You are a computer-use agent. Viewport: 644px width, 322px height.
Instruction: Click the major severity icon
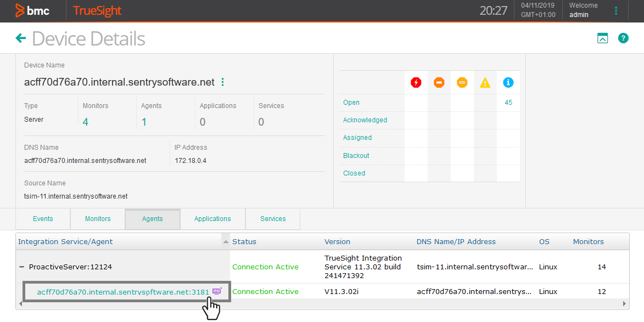439,82
